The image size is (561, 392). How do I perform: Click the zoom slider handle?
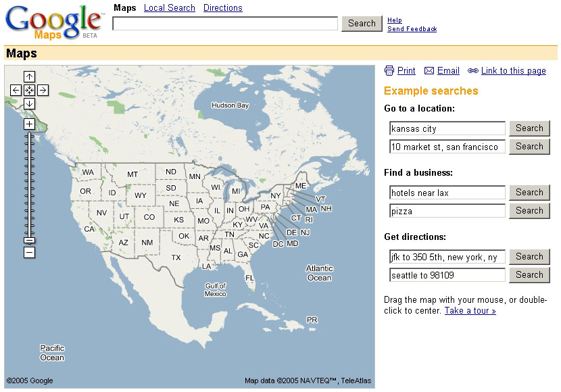pos(29,240)
